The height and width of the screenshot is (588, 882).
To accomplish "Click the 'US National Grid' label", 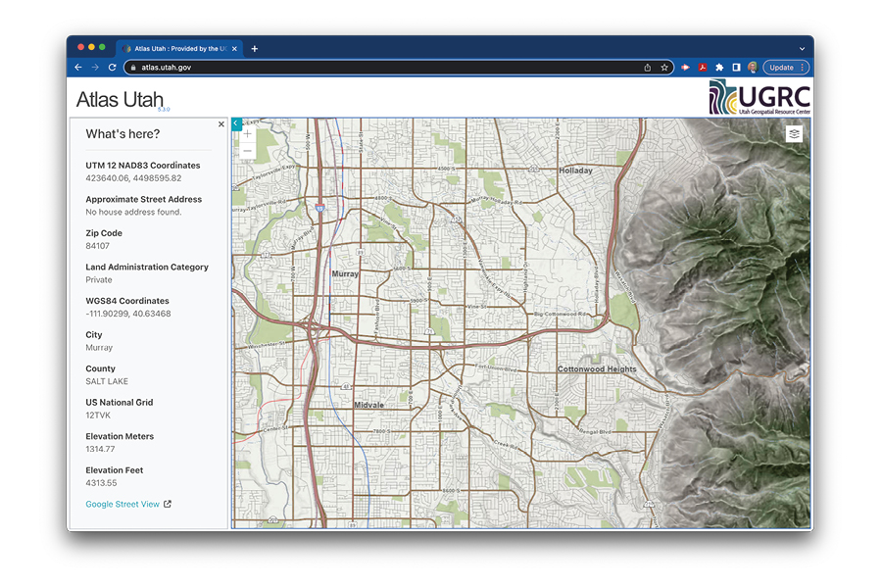I will pyautogui.click(x=120, y=403).
